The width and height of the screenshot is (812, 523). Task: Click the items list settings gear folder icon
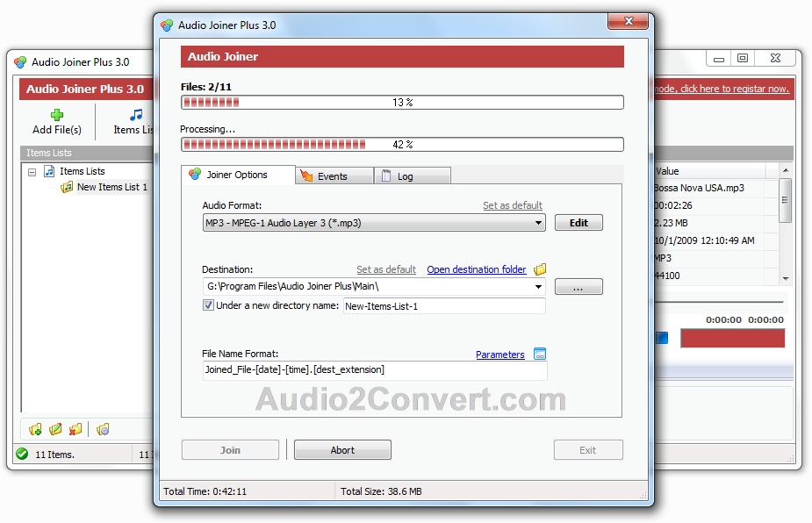pos(103,429)
